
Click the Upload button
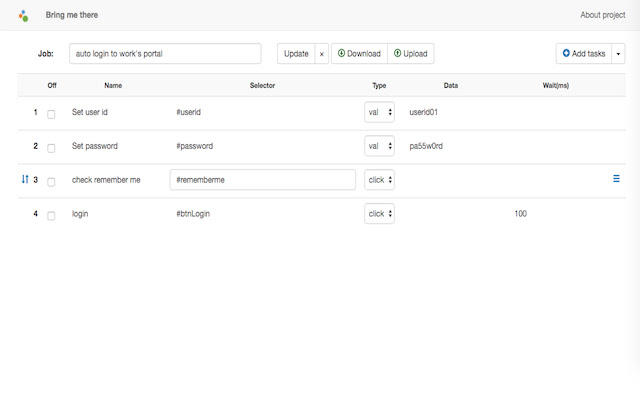(x=411, y=54)
